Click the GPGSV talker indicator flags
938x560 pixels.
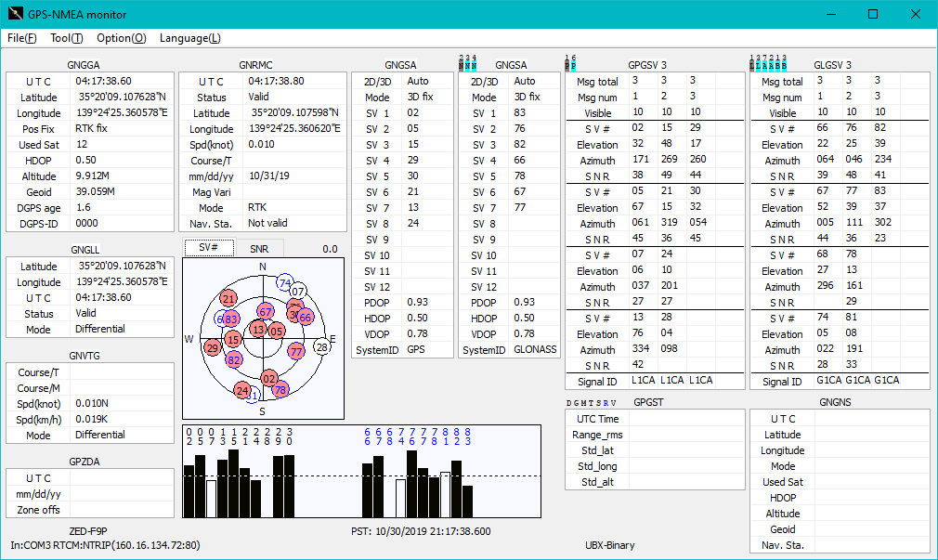pyautogui.click(x=570, y=62)
